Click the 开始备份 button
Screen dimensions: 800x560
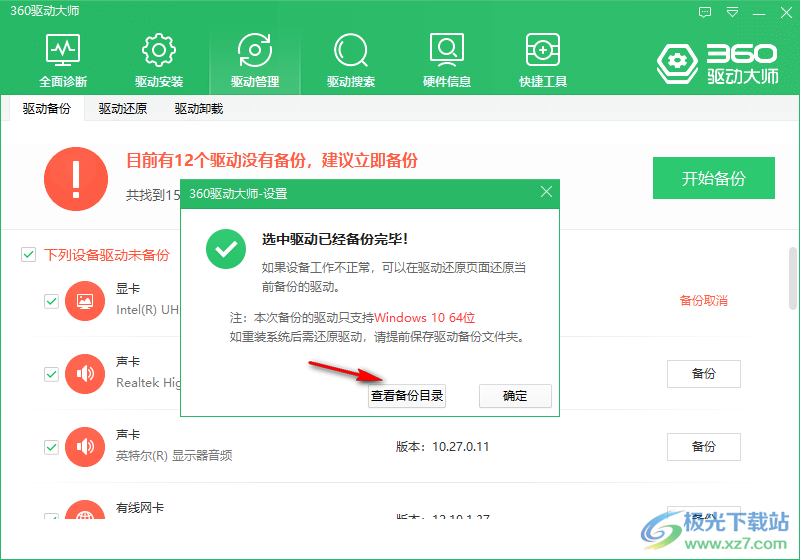click(714, 178)
